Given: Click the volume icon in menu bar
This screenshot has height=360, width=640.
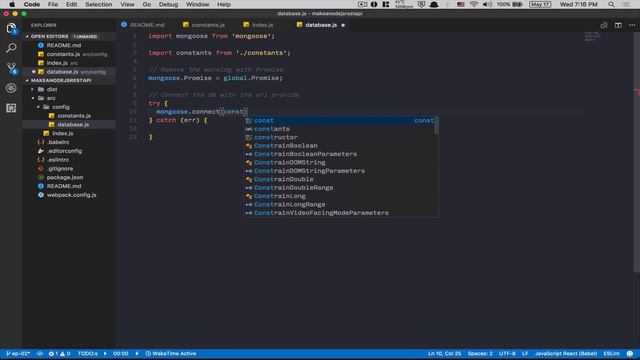Looking at the screenshot, I should [x=487, y=4].
